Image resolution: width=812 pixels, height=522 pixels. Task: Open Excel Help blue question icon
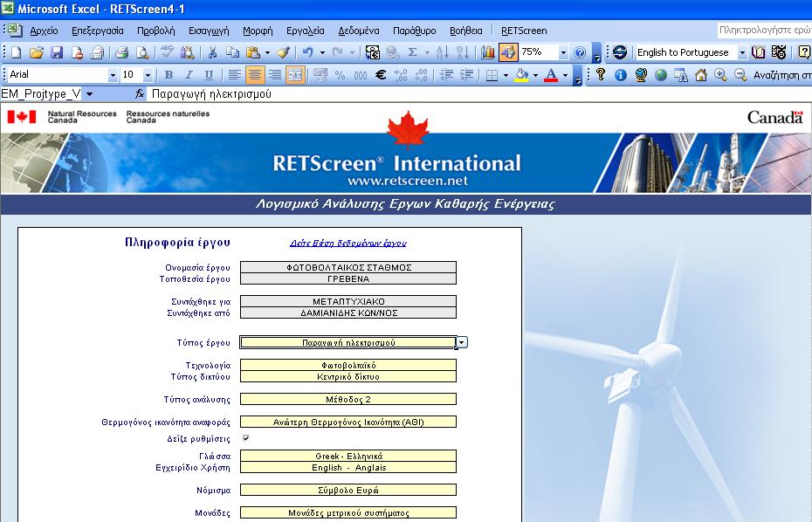tap(580, 52)
